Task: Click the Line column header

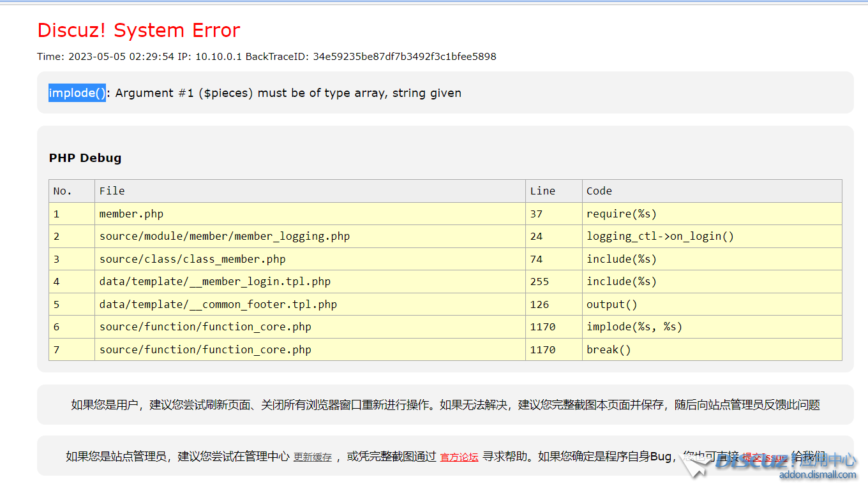Action: point(542,191)
